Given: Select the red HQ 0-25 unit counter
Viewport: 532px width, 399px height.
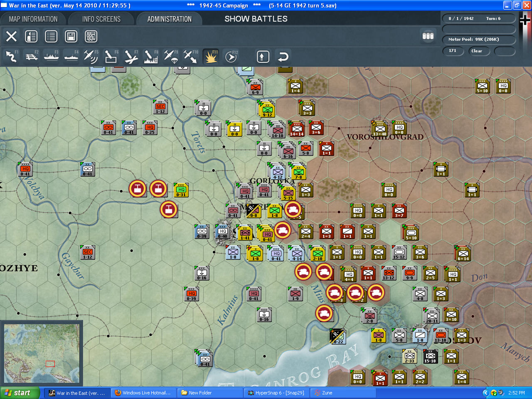Looking at the screenshot, I should (x=150, y=128).
